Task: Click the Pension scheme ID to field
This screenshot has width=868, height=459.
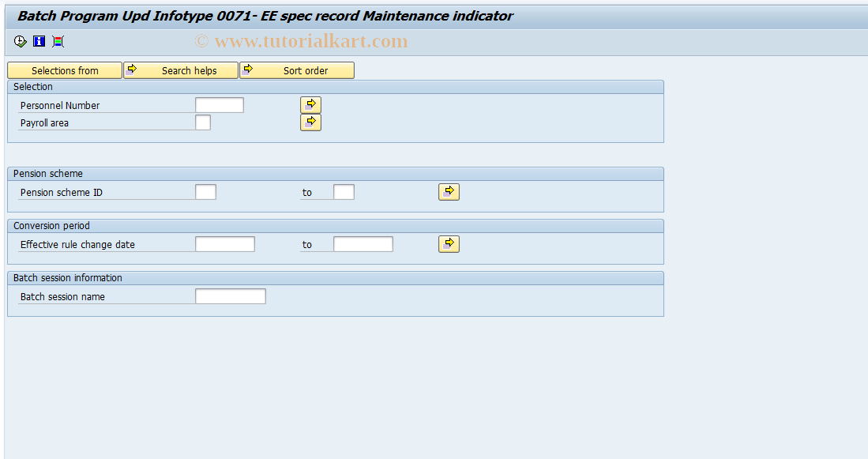Action: 344,192
